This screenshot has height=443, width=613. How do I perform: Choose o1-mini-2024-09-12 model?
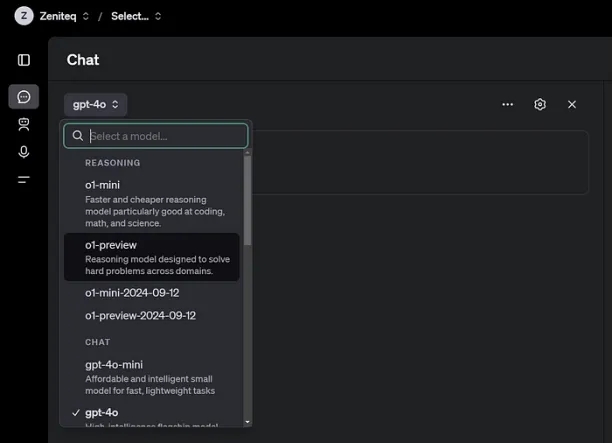click(x=152, y=293)
